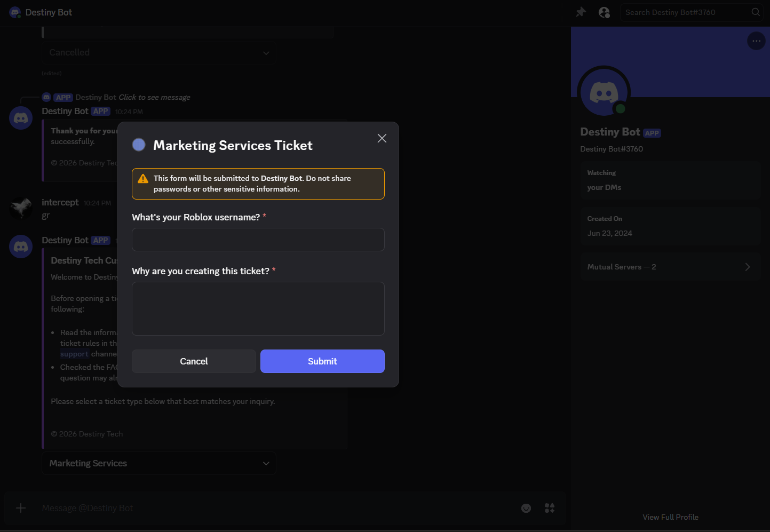The image size is (770, 532).
Task: Click the Destiny Bot header icon at top left
Action: click(x=15, y=12)
